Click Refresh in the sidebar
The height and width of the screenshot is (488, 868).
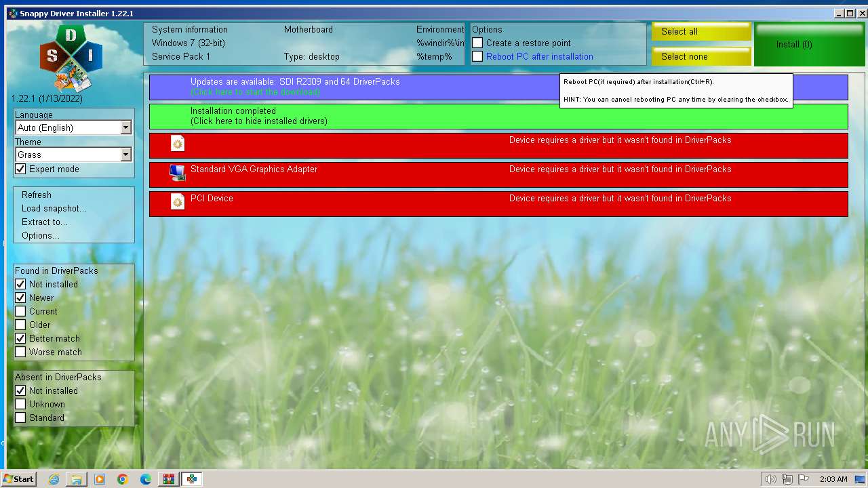(x=37, y=195)
